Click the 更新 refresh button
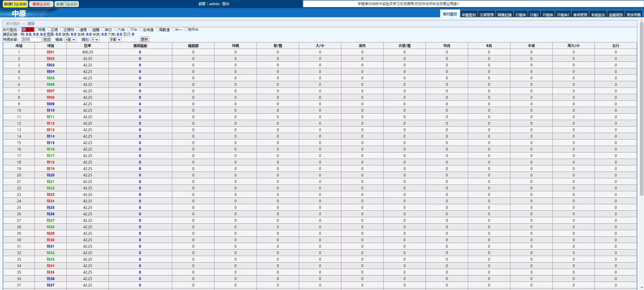 pyautogui.click(x=144, y=39)
